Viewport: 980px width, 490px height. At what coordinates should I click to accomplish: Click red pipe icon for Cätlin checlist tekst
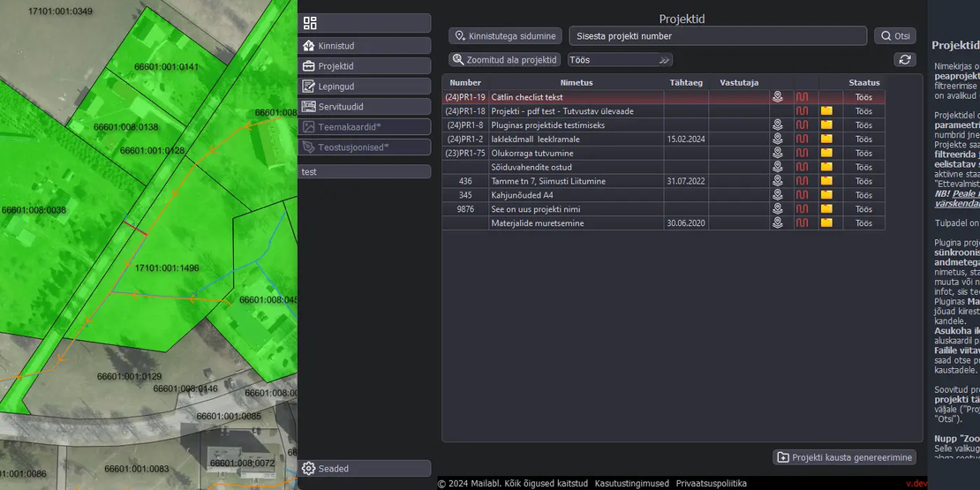coord(802,97)
